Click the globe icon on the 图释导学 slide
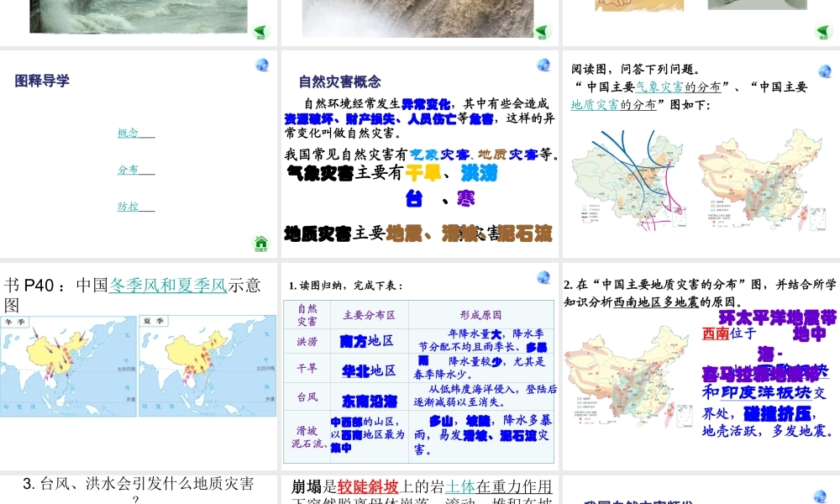Screen dimensions: 840x504 tap(262, 65)
